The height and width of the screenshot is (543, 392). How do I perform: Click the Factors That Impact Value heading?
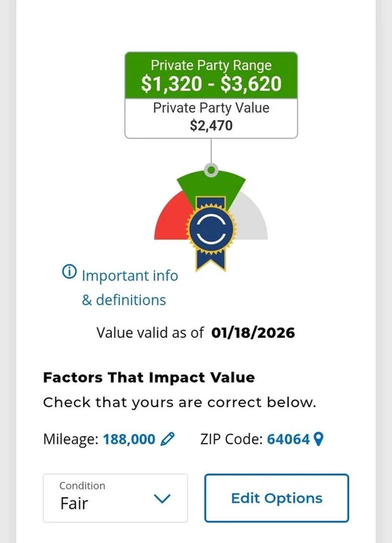point(149,377)
